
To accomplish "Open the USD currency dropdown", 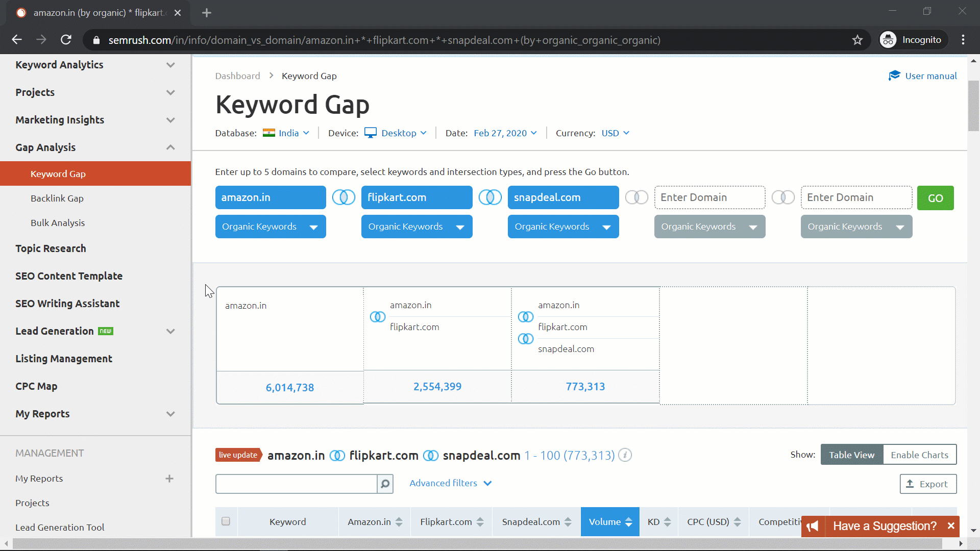I will tap(615, 133).
